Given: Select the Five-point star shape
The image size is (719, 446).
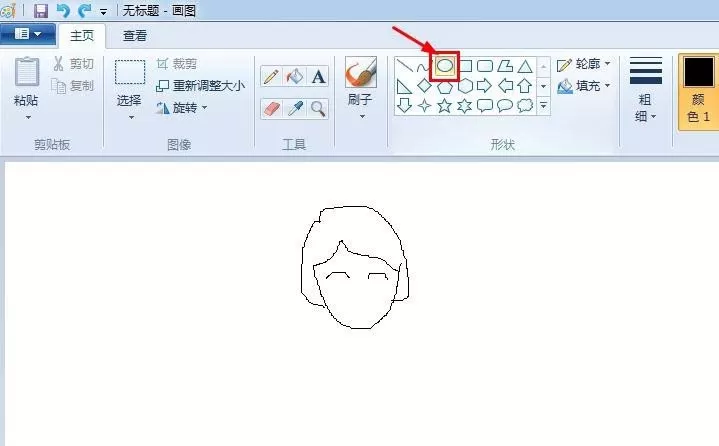Looking at the screenshot, I should click(x=444, y=106).
